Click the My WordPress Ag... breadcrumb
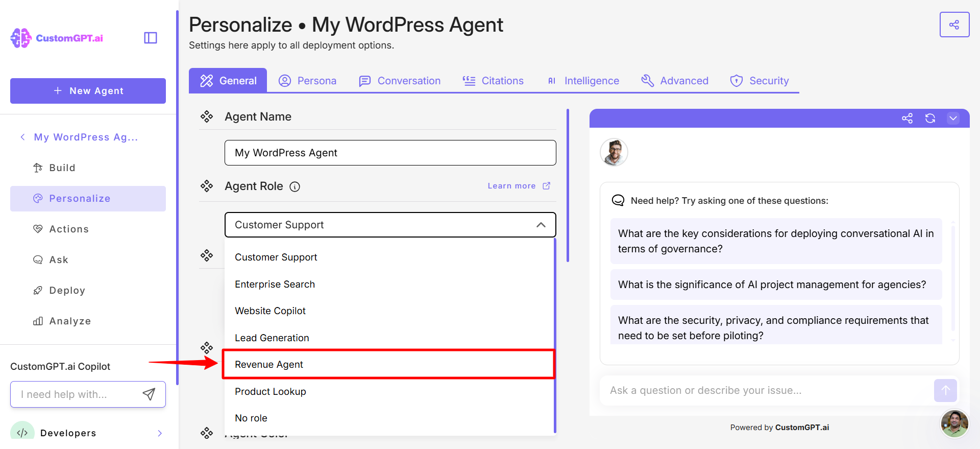This screenshot has width=980, height=449. coord(86,137)
